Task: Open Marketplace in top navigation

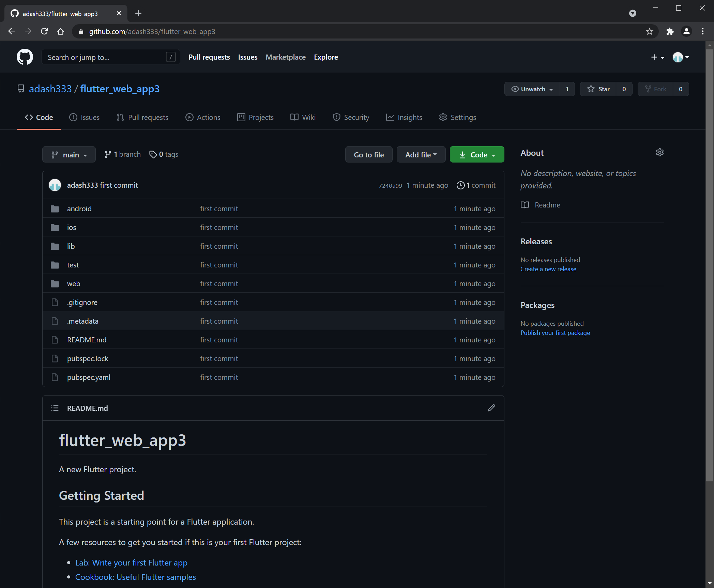Action: [x=286, y=57]
